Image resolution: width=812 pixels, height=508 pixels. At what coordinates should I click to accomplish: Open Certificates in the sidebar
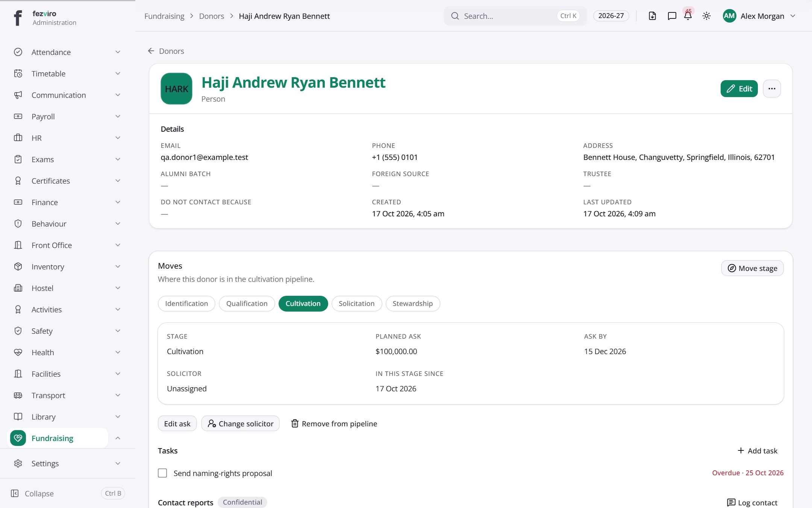point(68,181)
